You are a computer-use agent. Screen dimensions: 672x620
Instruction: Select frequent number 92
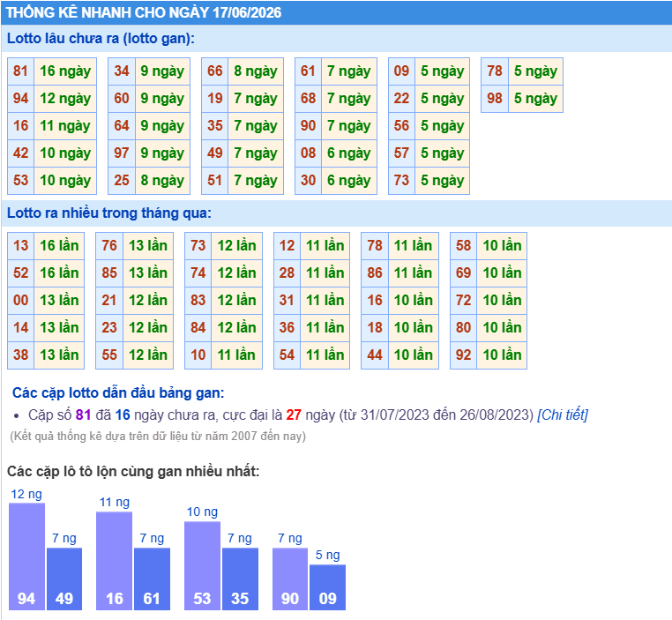pos(464,355)
